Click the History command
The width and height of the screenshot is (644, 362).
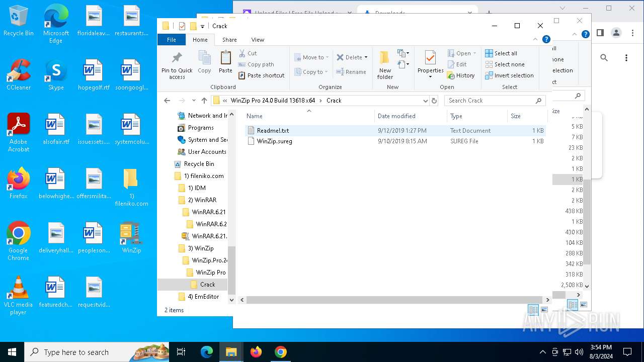tap(461, 75)
